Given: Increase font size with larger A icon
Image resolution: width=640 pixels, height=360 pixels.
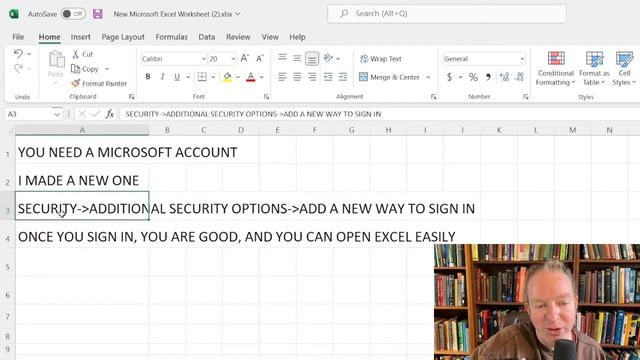Looking at the screenshot, I should click(244, 58).
